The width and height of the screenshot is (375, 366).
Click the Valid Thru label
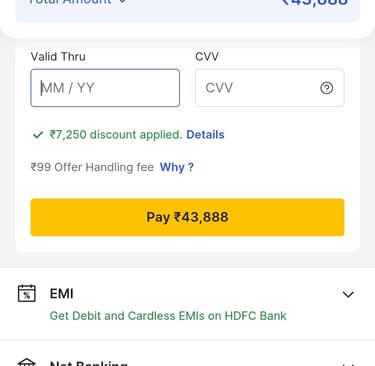(x=58, y=57)
